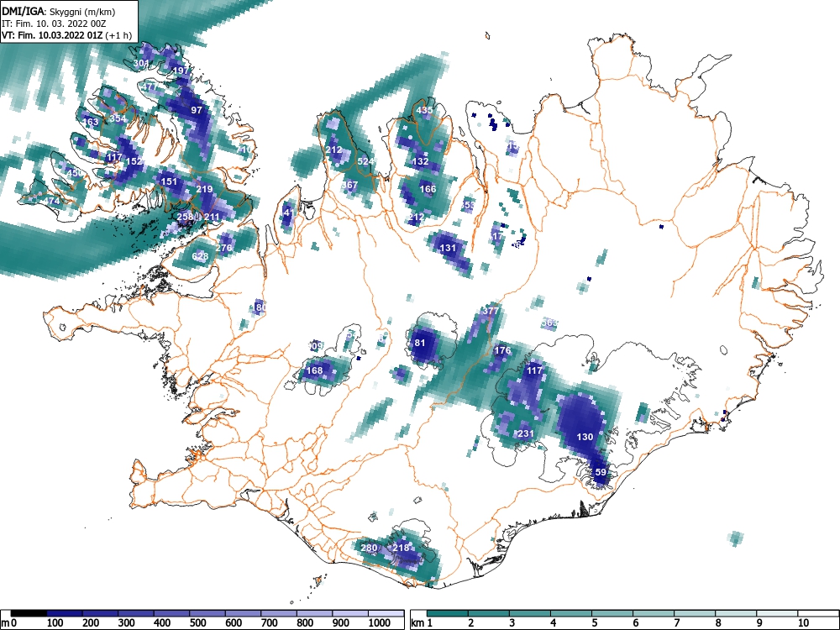Viewport: 840px width, 630px height.
Task: Click the visibility value 59
Action: [x=601, y=472]
